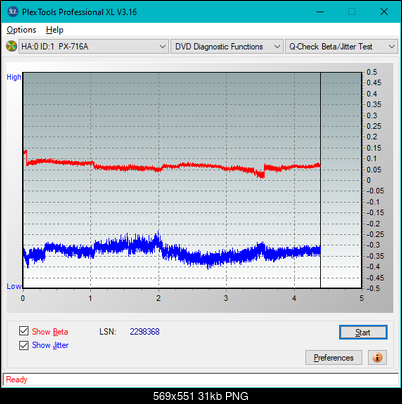Click the PlexTools XL title bar icon
The height and width of the screenshot is (404, 402).
(x=13, y=12)
